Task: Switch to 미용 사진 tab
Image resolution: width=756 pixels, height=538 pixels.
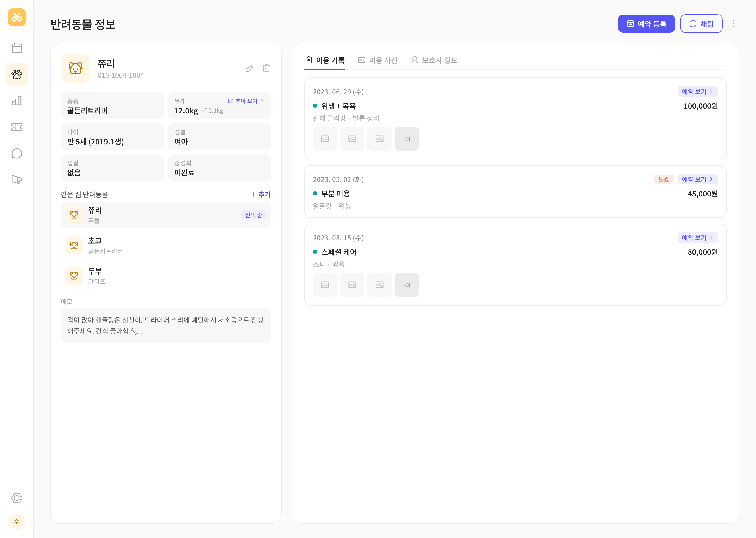Action: pos(378,60)
